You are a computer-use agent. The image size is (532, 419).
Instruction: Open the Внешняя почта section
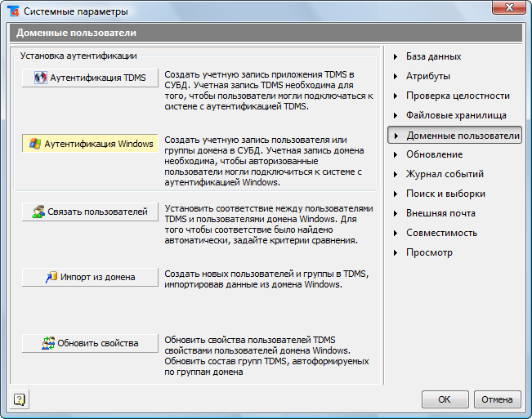440,213
